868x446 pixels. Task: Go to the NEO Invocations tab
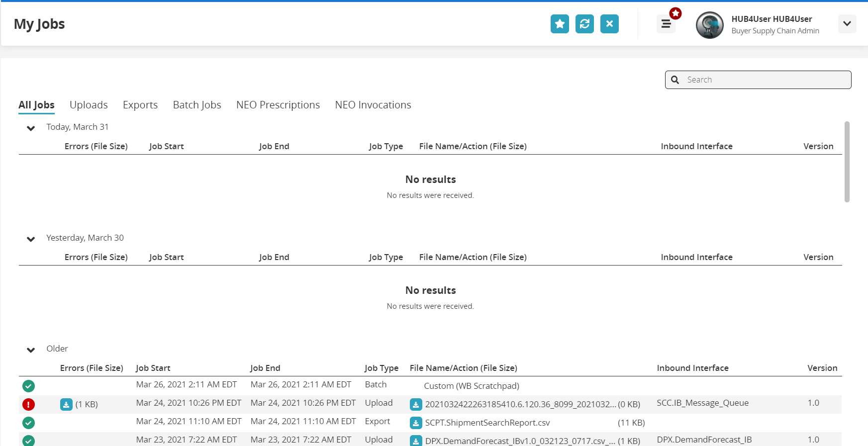coord(373,105)
